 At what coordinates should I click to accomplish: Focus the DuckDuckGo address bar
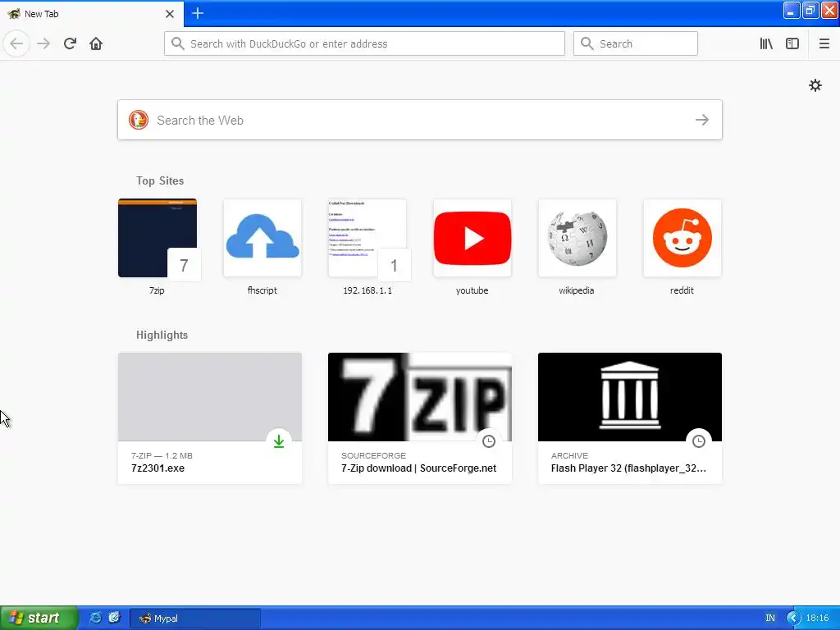[x=364, y=43]
